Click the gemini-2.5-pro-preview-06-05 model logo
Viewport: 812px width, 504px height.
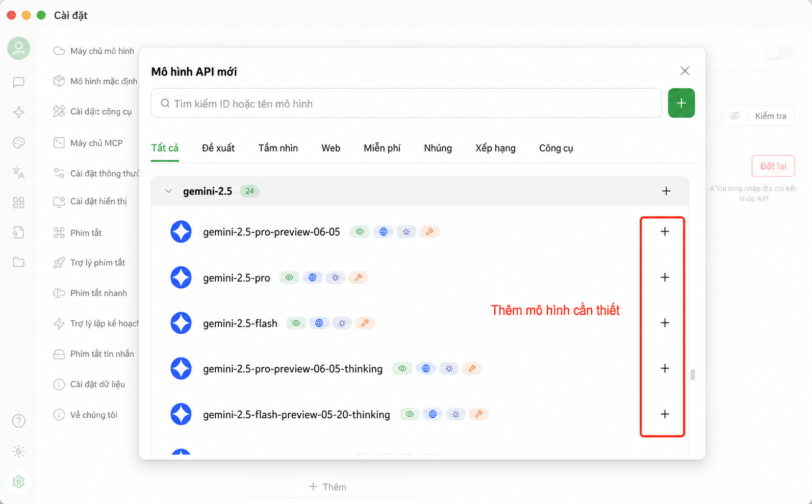click(x=181, y=232)
